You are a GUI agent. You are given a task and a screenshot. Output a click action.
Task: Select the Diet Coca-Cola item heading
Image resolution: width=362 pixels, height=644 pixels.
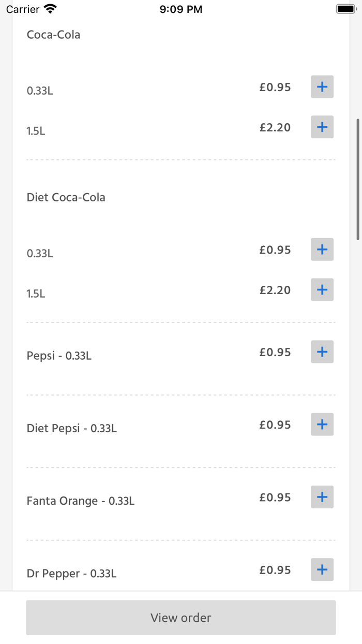66,197
